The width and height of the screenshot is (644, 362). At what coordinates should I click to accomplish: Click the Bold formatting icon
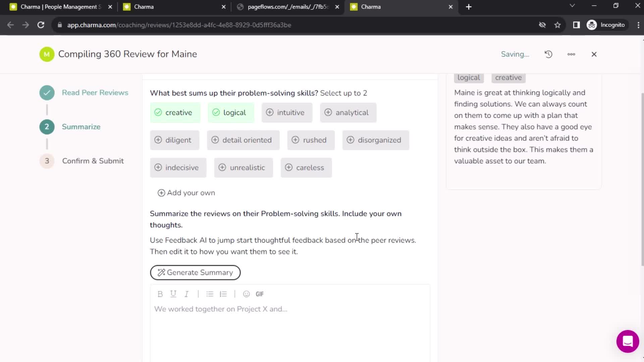click(160, 294)
